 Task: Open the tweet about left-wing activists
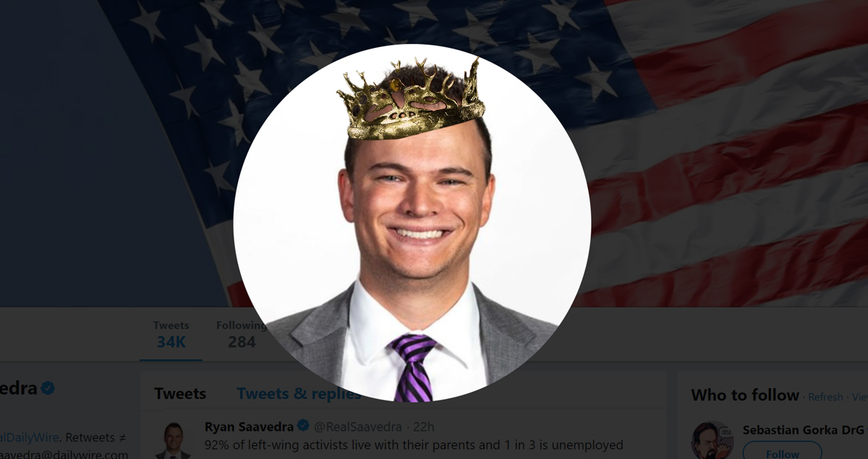coord(414,445)
